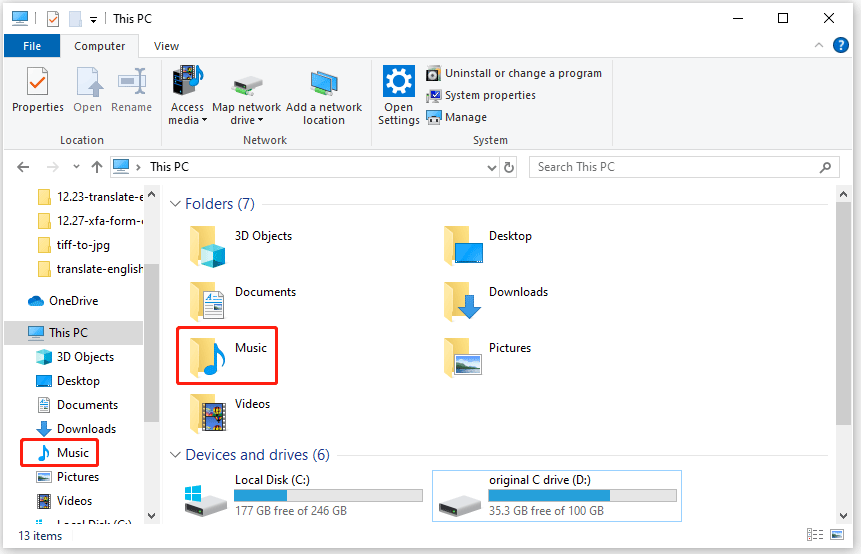This screenshot has height=554, width=861.
Task: Select Music in the navigation pane
Action: 72,453
